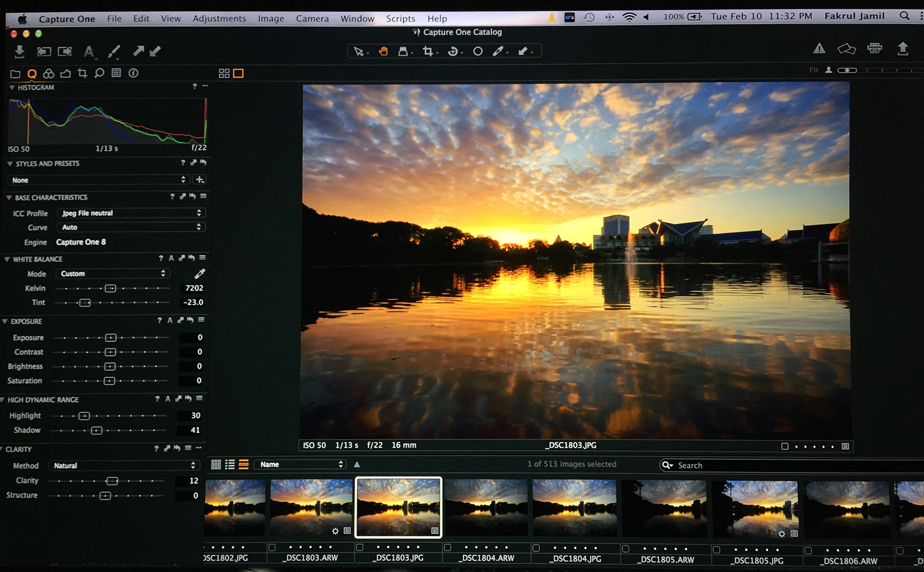Switch to single image viewer mode

coord(238,73)
